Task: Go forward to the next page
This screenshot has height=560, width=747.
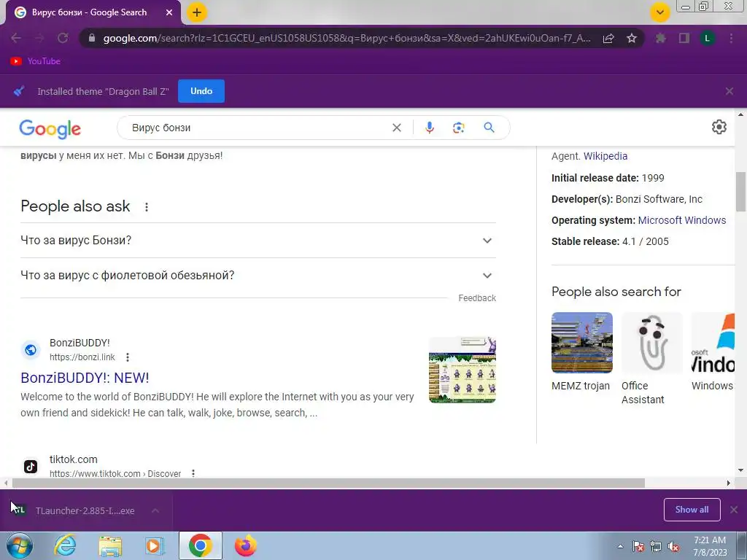Action: (39, 38)
